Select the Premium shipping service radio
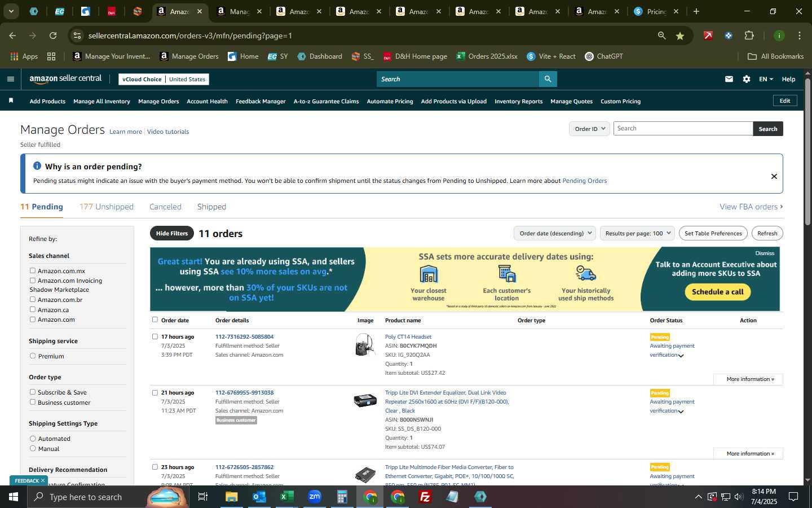812x508 pixels. (x=33, y=356)
